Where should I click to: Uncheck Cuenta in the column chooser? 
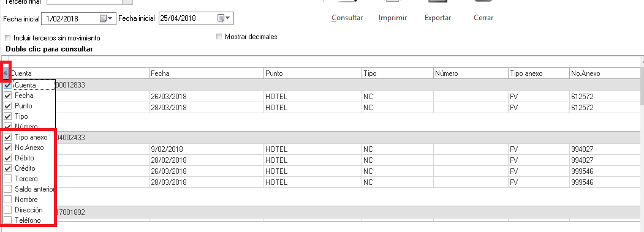pyautogui.click(x=7, y=85)
